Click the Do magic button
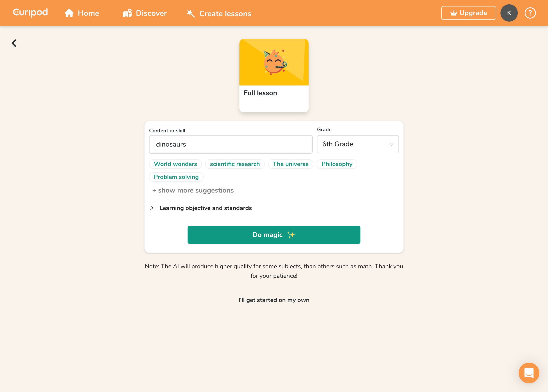The height and width of the screenshot is (392, 548). pyautogui.click(x=274, y=235)
